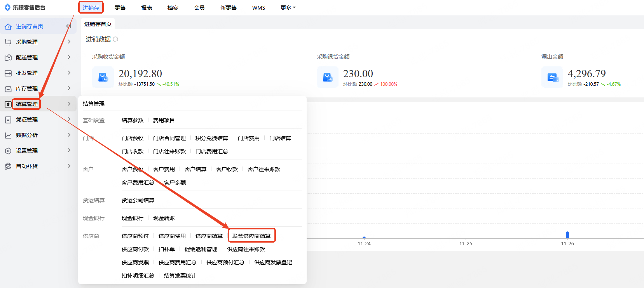Switch to the 零售 top menu
This screenshot has width=644, height=288.
click(x=120, y=8)
